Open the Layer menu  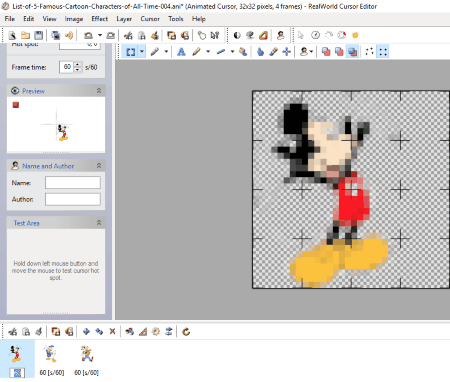click(124, 19)
